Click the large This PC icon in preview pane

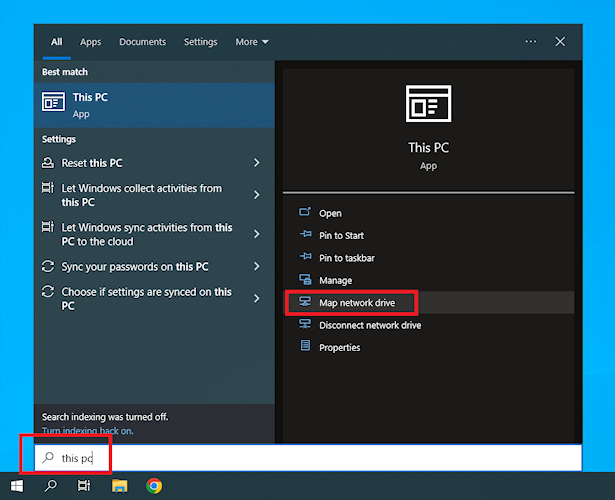pos(428,105)
